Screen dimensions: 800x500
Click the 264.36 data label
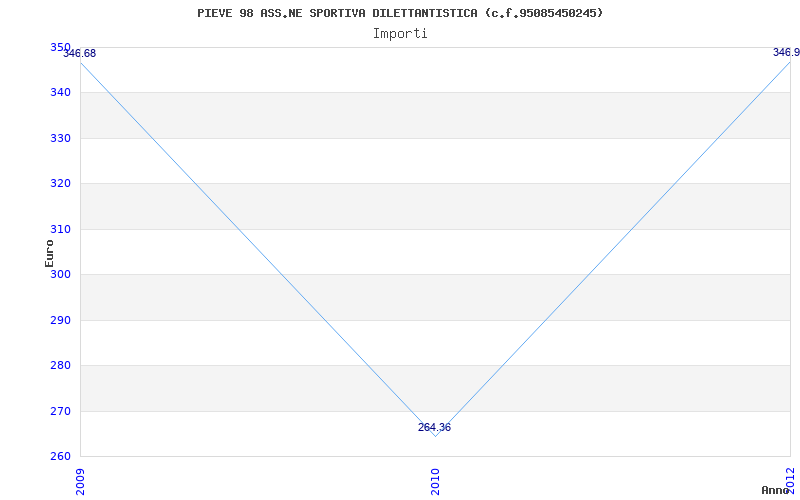(x=434, y=428)
